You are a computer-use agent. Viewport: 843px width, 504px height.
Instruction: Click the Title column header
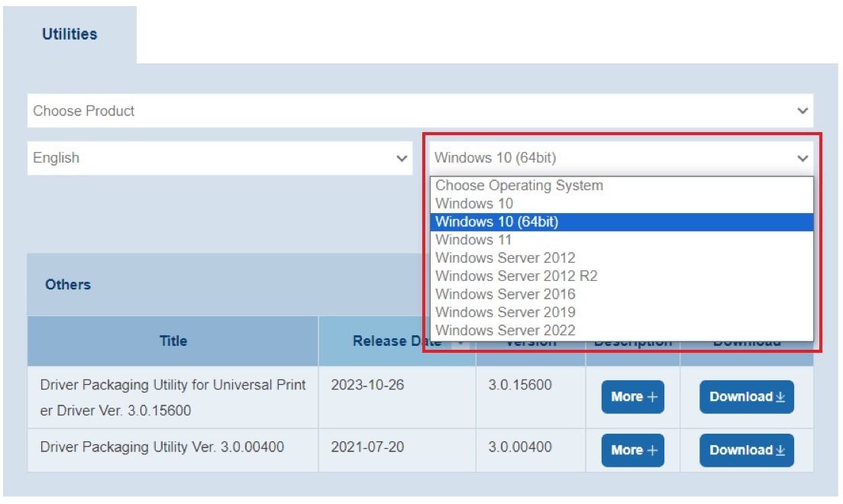(x=173, y=341)
